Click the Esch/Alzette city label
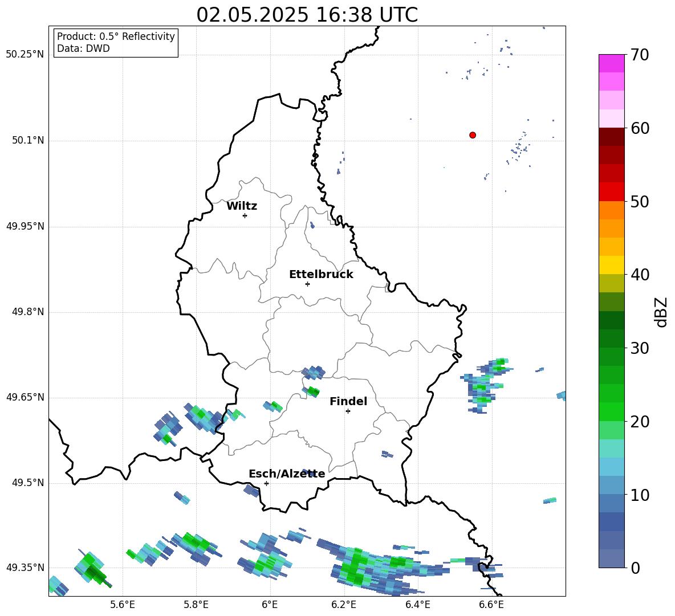Image resolution: width=675 pixels, height=616 pixels. pos(287,474)
